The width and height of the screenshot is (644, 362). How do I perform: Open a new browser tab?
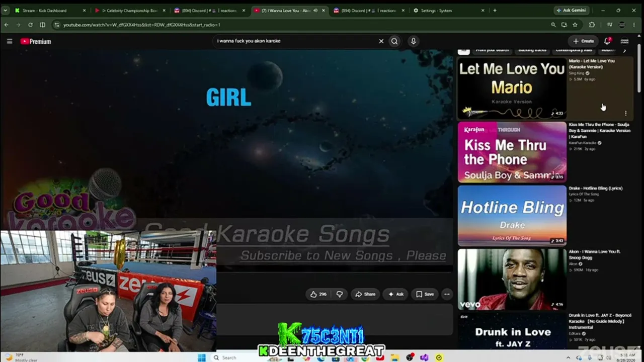click(x=495, y=11)
